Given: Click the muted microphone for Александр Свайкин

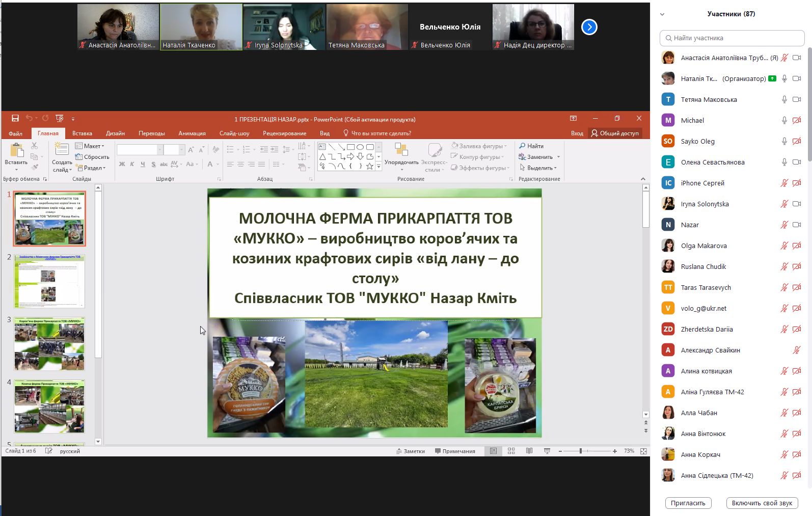Looking at the screenshot, I should point(797,350).
